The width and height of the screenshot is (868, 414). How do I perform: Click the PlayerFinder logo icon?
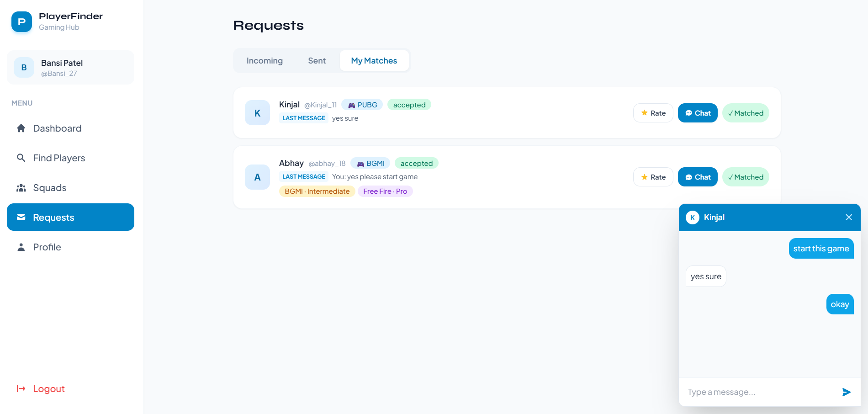[x=21, y=22]
